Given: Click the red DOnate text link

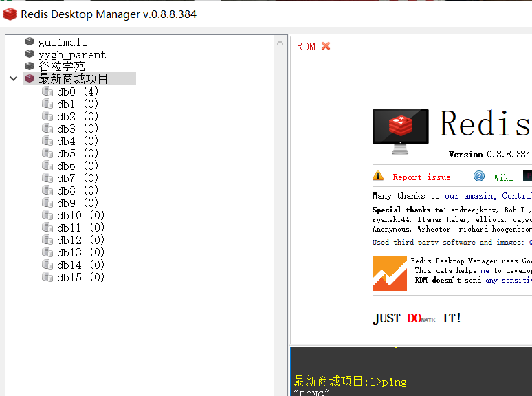Looking at the screenshot, I should click(x=421, y=318).
